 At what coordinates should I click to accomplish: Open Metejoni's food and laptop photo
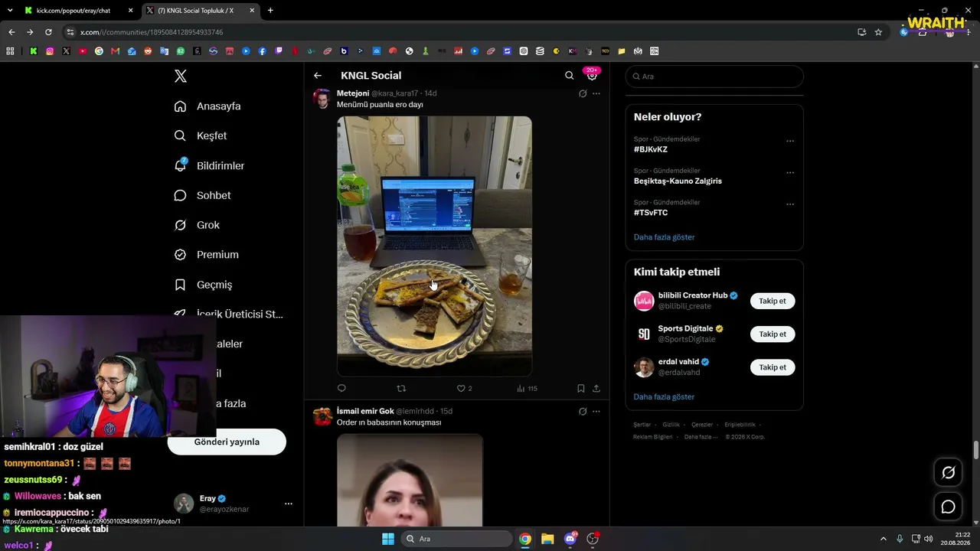pyautogui.click(x=434, y=246)
